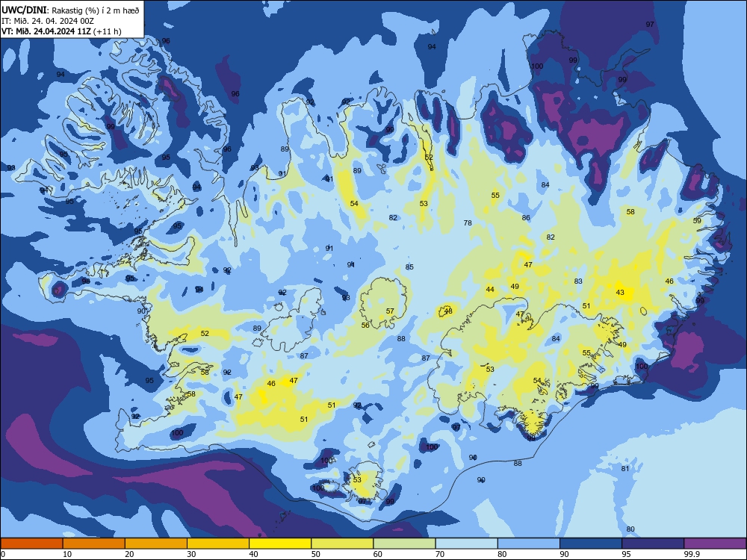Viewport: 747px width, 560px height.
Task: Click the 78 humidity value on the map
Action: 468,223
